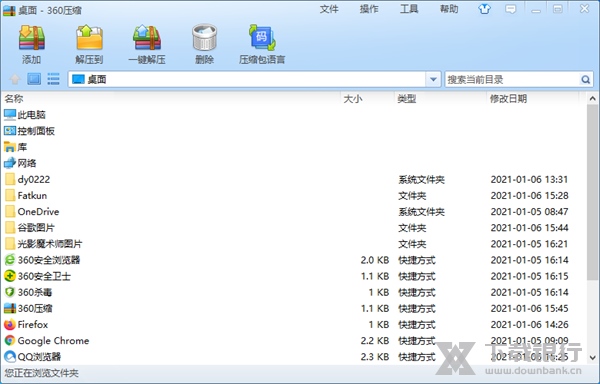
Task: Click the 删除 (Delete) trash can icon
Action: coord(204,37)
